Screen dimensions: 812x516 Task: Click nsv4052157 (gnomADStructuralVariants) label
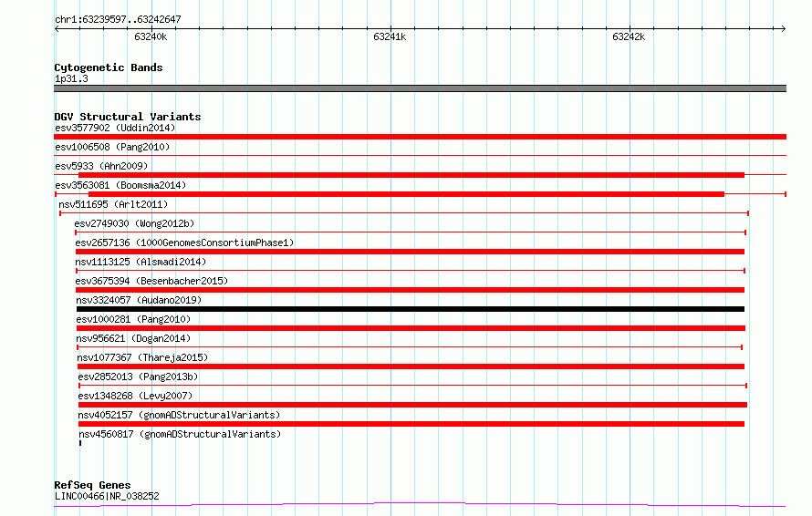(179, 415)
